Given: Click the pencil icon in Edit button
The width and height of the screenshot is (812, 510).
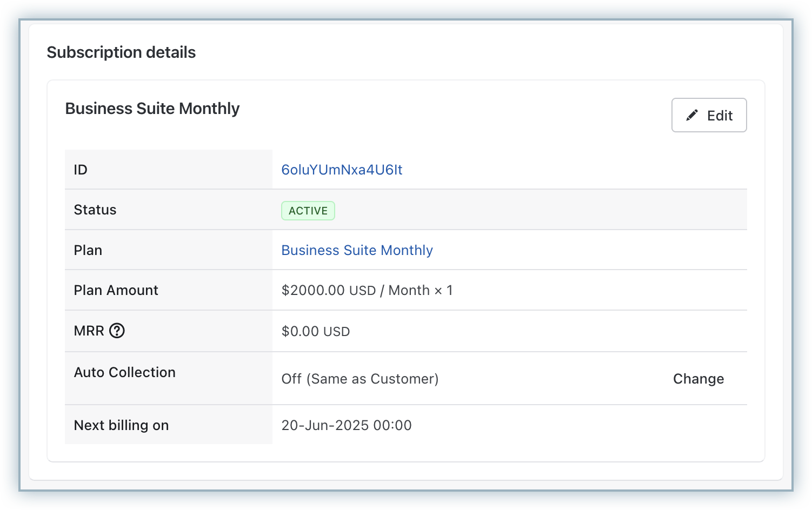Looking at the screenshot, I should (691, 115).
